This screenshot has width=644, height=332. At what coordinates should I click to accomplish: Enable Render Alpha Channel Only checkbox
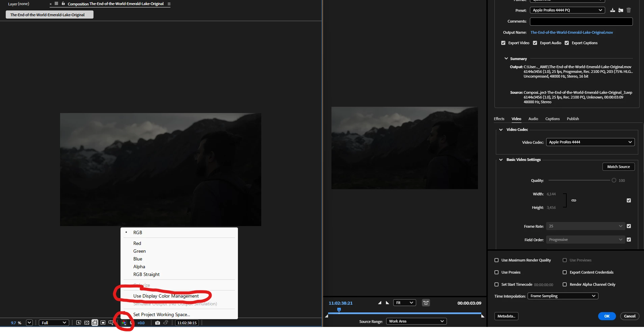pyautogui.click(x=565, y=284)
